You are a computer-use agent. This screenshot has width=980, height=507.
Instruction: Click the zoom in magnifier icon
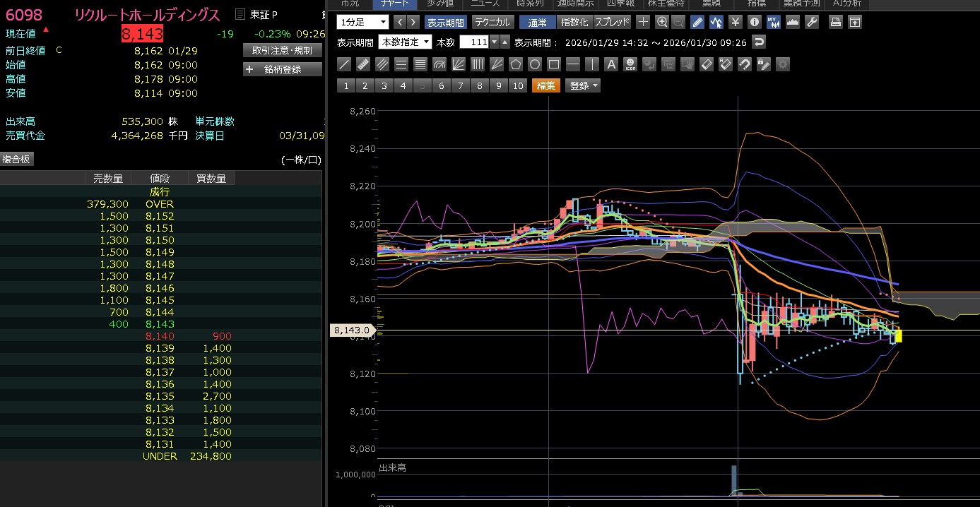click(x=661, y=22)
